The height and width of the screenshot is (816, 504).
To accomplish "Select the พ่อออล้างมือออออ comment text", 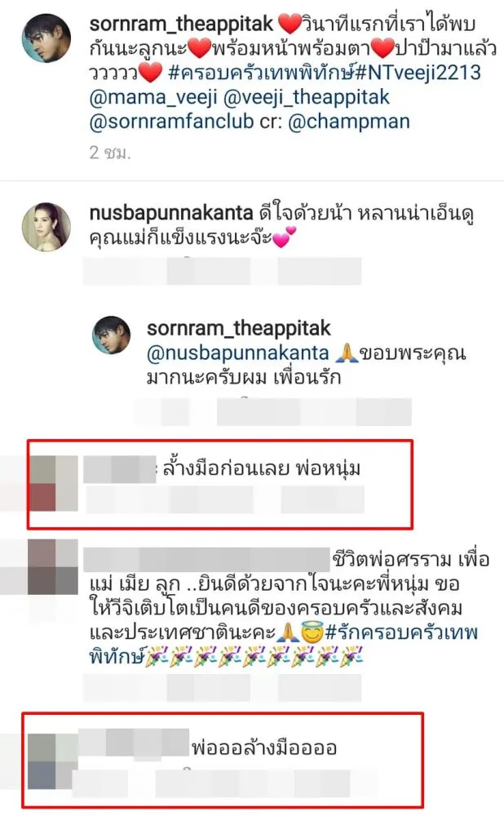I will tap(264, 747).
